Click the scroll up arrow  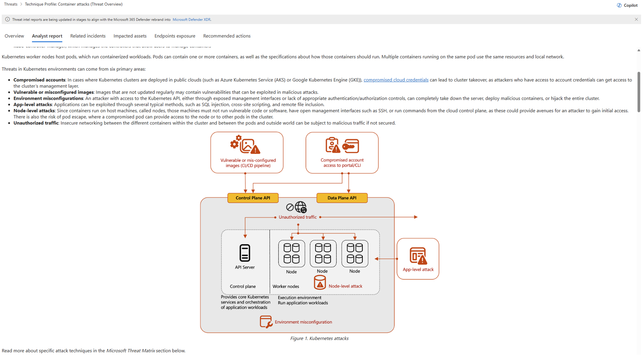(x=638, y=50)
